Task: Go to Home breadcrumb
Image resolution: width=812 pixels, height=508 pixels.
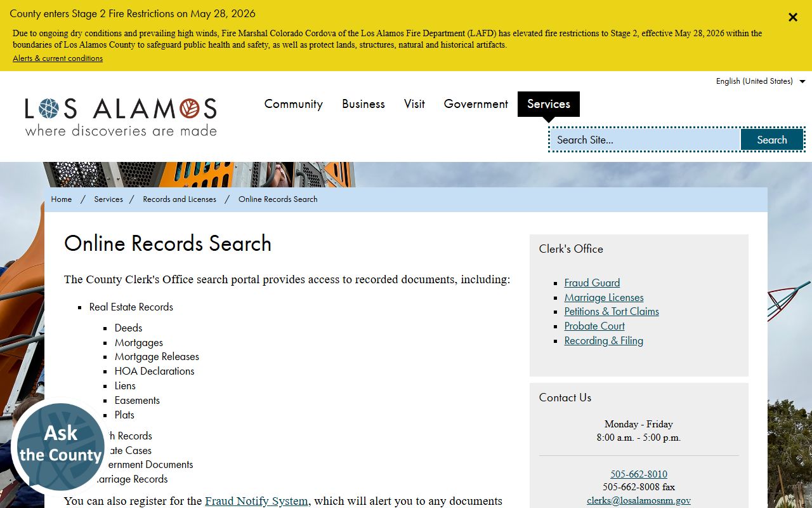Action: (x=62, y=199)
